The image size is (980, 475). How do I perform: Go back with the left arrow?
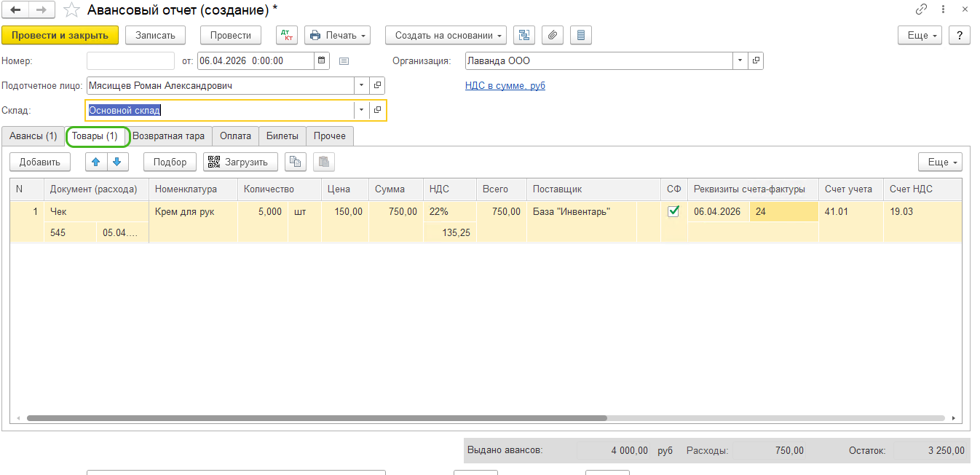pos(16,9)
